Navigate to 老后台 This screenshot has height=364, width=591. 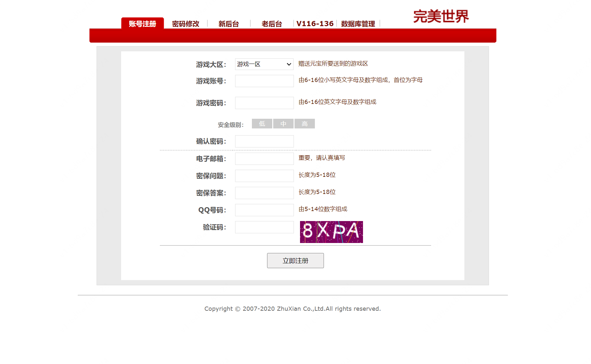click(272, 24)
